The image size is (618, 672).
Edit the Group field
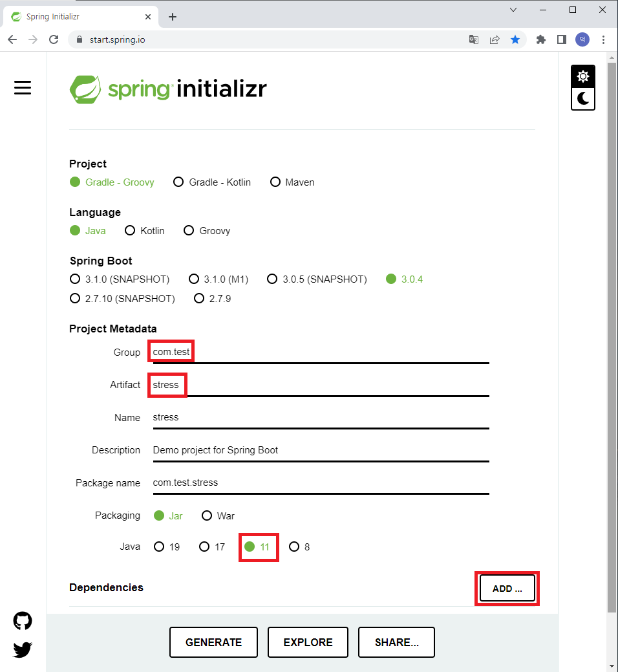click(x=321, y=352)
